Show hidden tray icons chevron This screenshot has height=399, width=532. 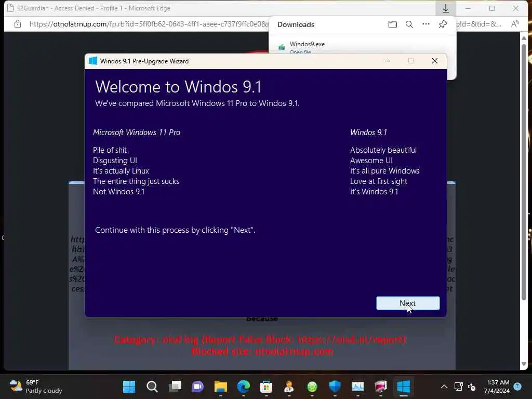[x=444, y=387]
